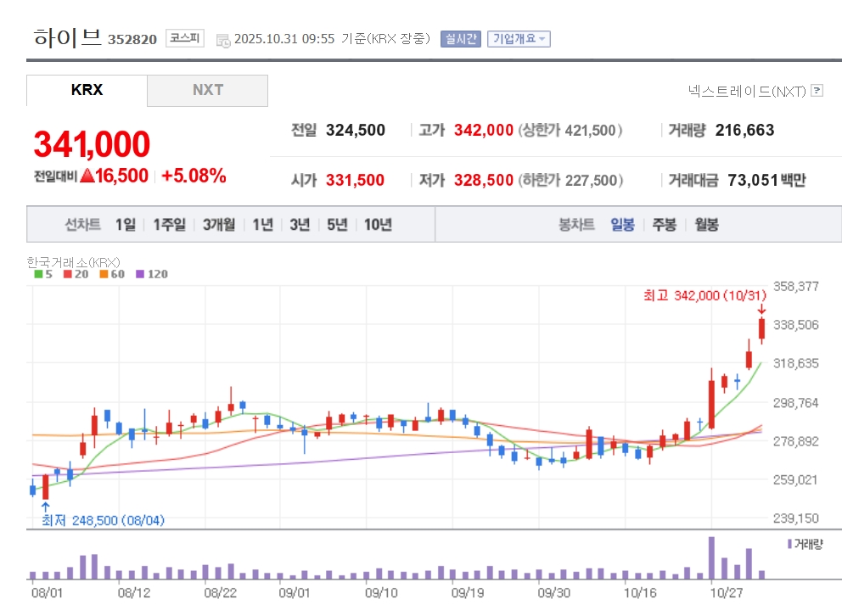The height and width of the screenshot is (616, 842).
Task: Switch to the KRX tab
Action: [x=87, y=90]
